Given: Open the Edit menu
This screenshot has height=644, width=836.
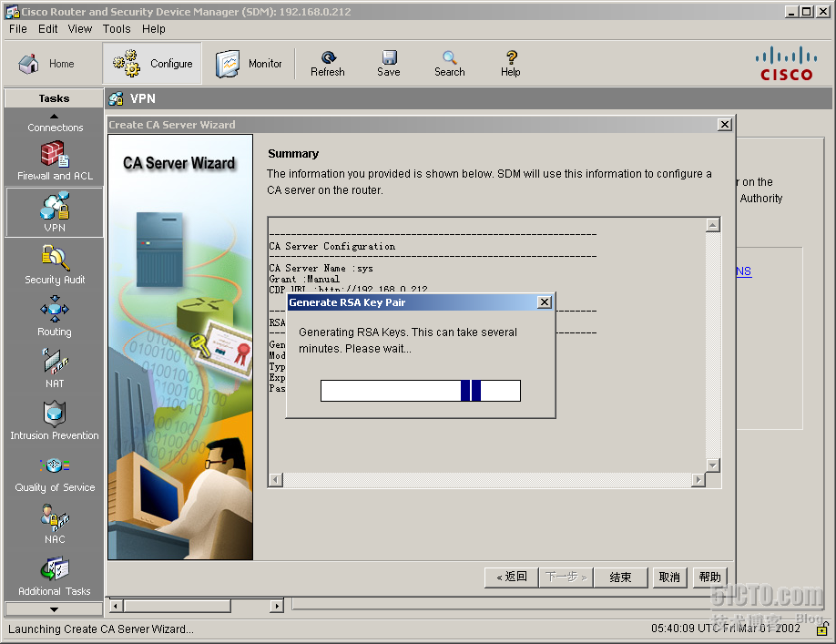Looking at the screenshot, I should pos(47,29).
